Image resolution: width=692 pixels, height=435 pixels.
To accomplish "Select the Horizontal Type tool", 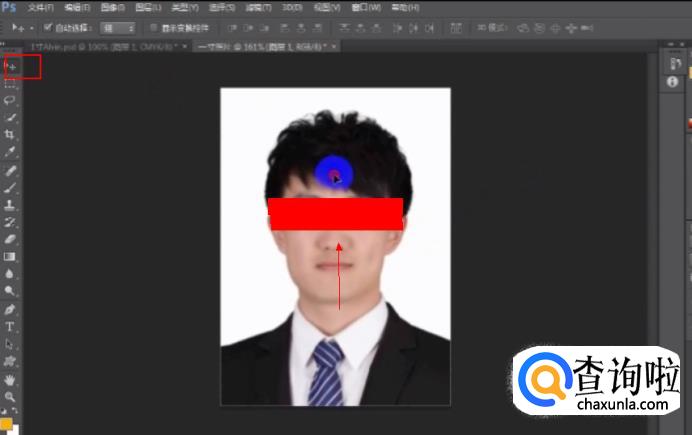I will pos(10,326).
